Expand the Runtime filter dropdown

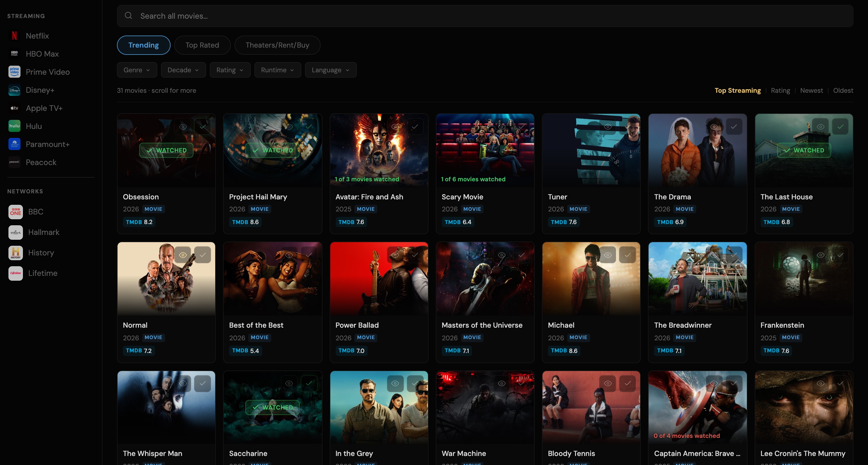[x=278, y=70]
